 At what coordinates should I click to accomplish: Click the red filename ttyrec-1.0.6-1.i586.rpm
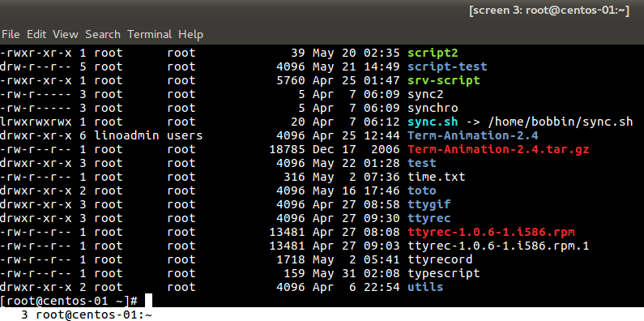coord(491,232)
